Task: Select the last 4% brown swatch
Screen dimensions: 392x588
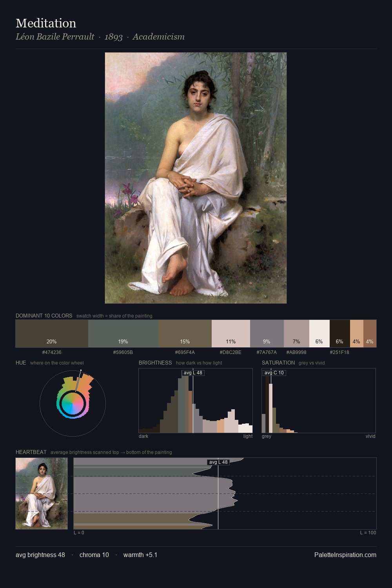Action: [x=370, y=334]
